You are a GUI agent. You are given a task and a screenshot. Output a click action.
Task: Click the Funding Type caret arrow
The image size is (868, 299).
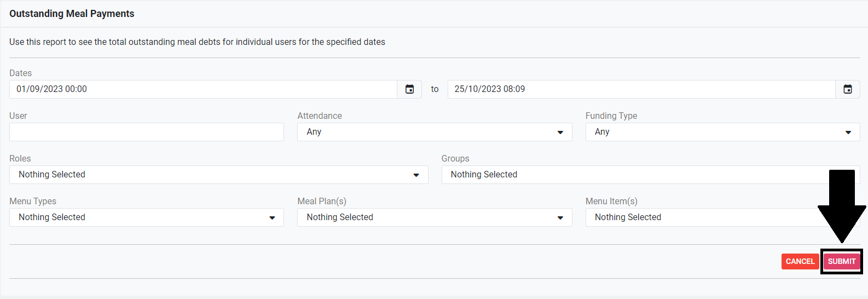click(848, 133)
